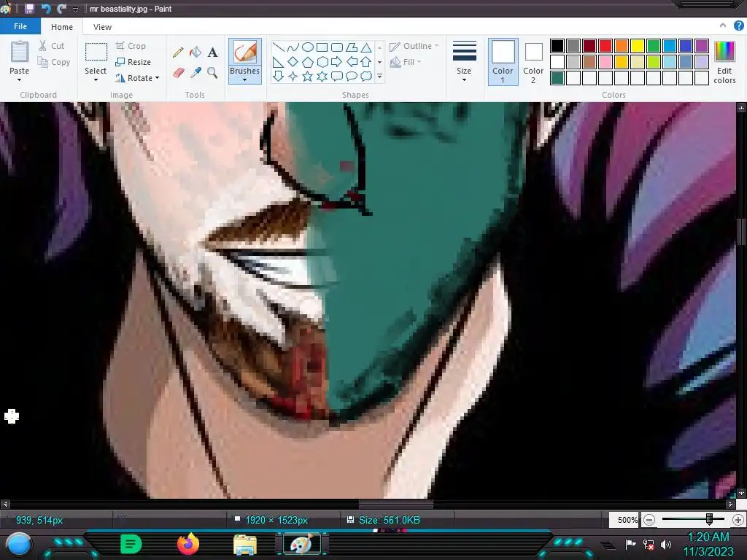Choose the Right arrow shape
747x560 pixels.
point(337,62)
